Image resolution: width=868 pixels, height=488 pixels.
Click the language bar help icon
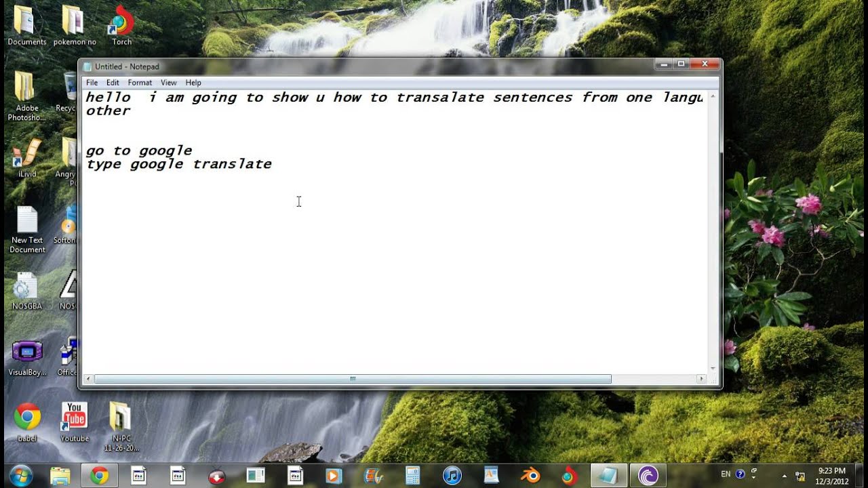(x=740, y=474)
